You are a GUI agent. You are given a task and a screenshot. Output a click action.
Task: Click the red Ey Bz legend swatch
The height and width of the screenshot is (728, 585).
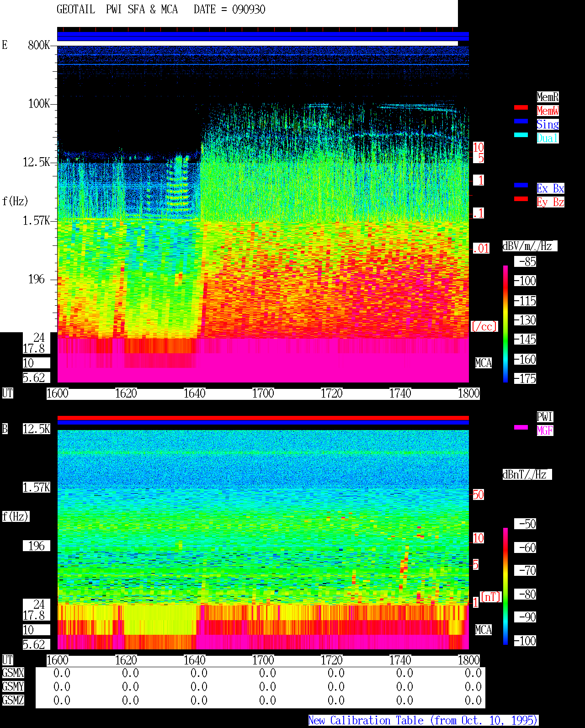pyautogui.click(x=521, y=199)
